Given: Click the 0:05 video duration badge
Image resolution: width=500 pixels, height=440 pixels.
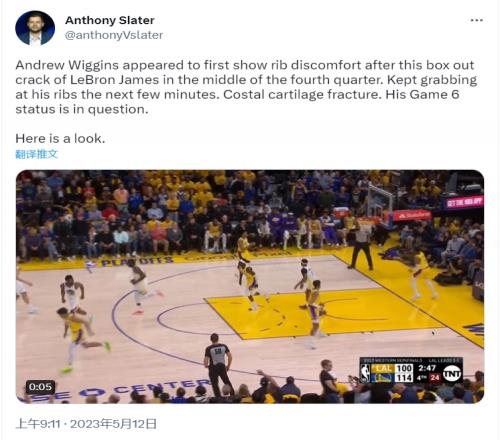Looking at the screenshot, I should [40, 387].
